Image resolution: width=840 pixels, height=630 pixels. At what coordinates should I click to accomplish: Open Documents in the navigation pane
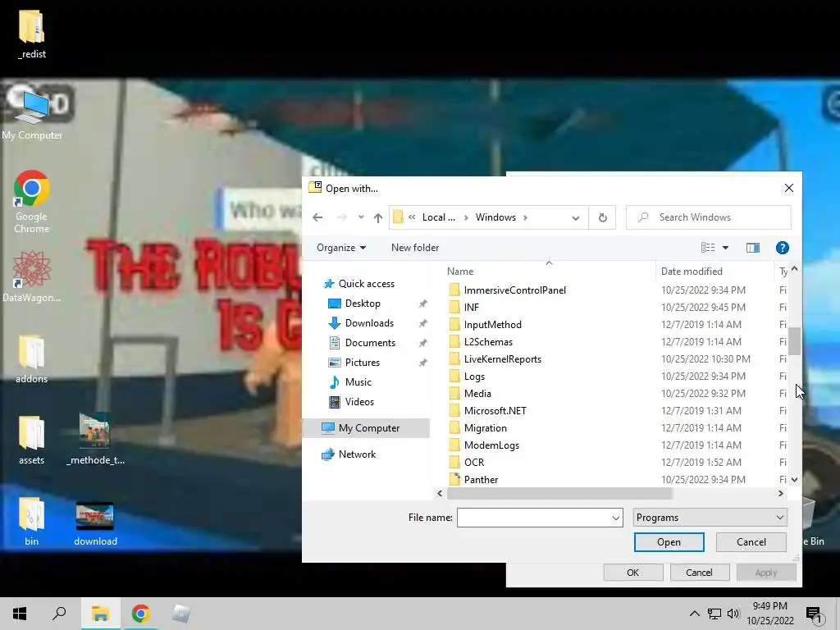click(370, 343)
